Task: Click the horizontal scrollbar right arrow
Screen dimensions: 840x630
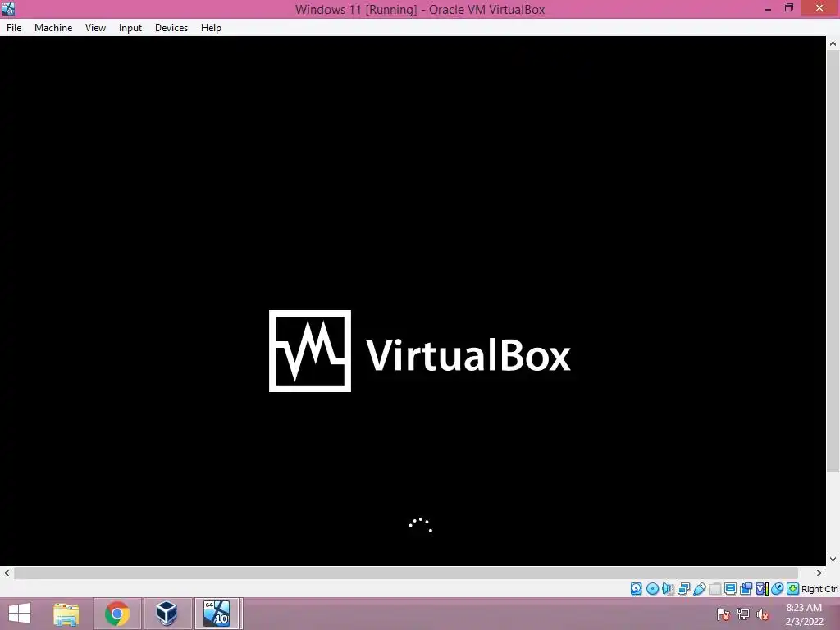Action: click(819, 573)
